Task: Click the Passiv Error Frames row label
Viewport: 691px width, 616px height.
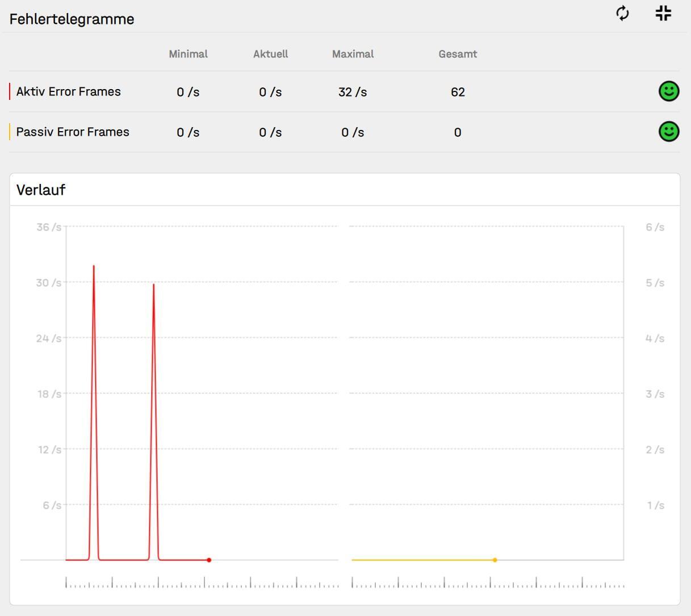Action: pos(73,132)
